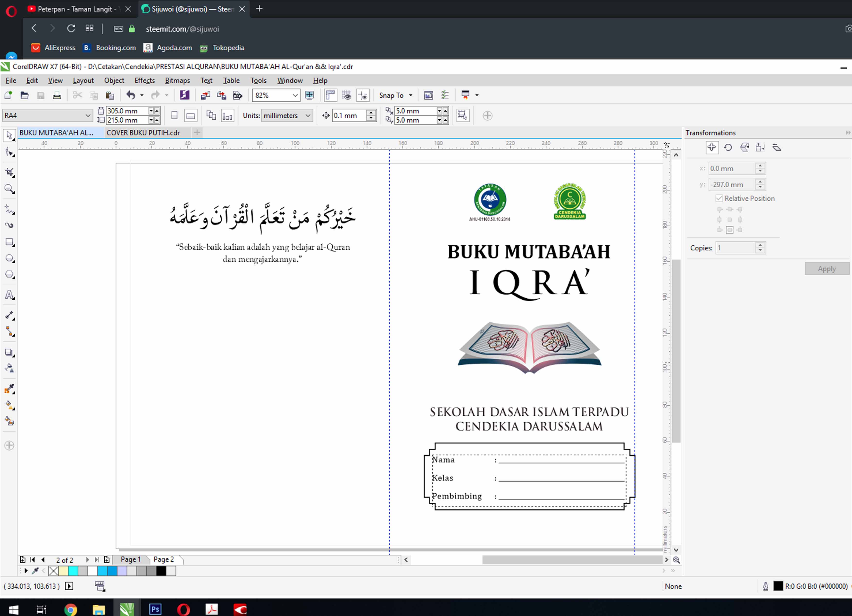This screenshot has height=616, width=852.
Task: Click the Rotate transformation icon
Action: pyautogui.click(x=728, y=148)
